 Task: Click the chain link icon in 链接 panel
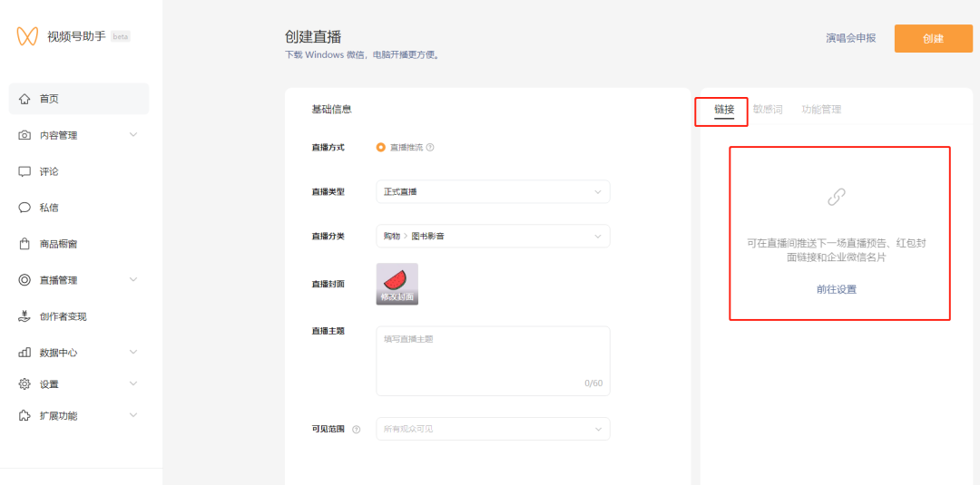tap(837, 198)
